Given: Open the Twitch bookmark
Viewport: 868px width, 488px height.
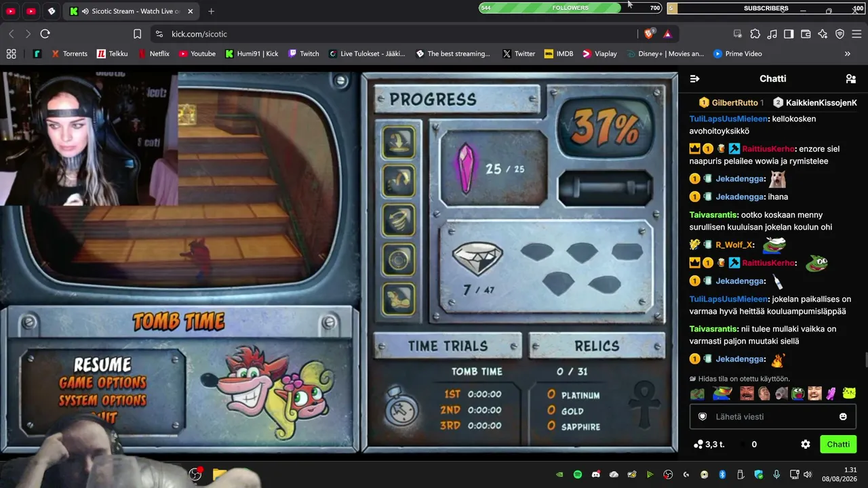Looking at the screenshot, I should coord(303,54).
